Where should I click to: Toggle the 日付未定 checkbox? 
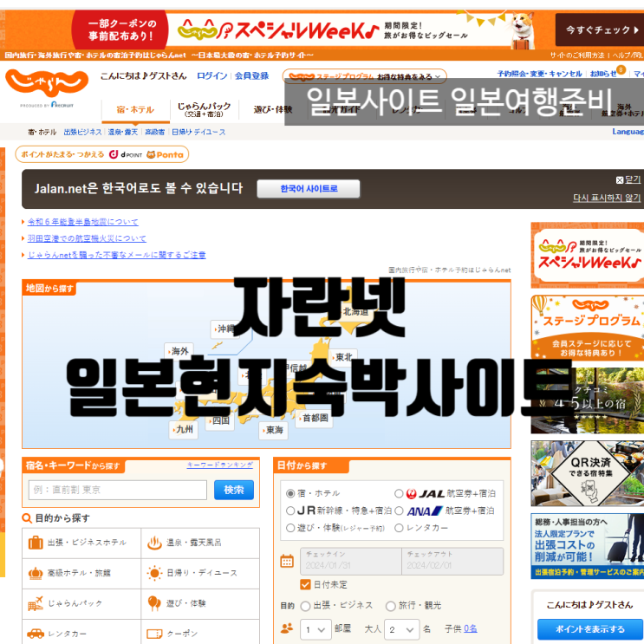pos(305,584)
